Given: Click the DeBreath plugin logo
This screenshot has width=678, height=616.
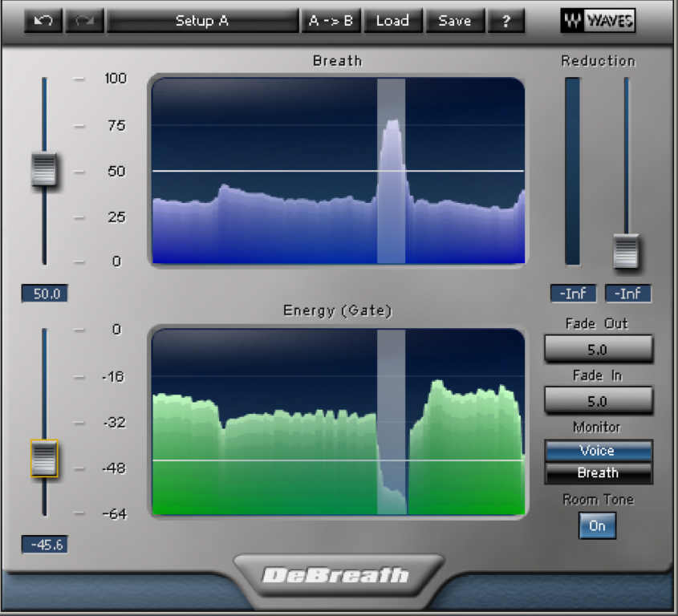Looking at the screenshot, I should click(x=338, y=574).
